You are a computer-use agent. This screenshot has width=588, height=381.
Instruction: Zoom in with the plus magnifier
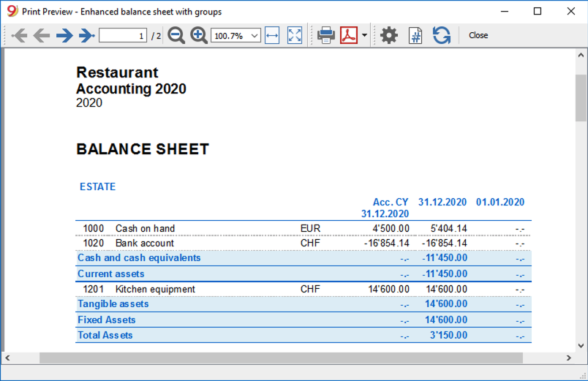pos(198,36)
